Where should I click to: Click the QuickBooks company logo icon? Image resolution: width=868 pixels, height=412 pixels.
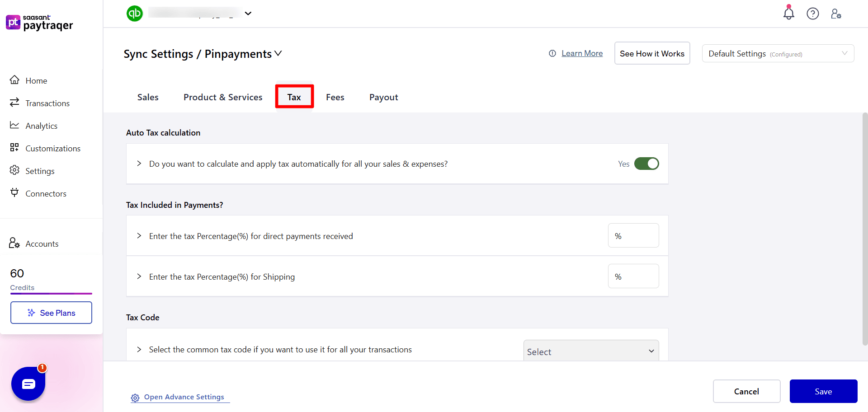(x=134, y=14)
